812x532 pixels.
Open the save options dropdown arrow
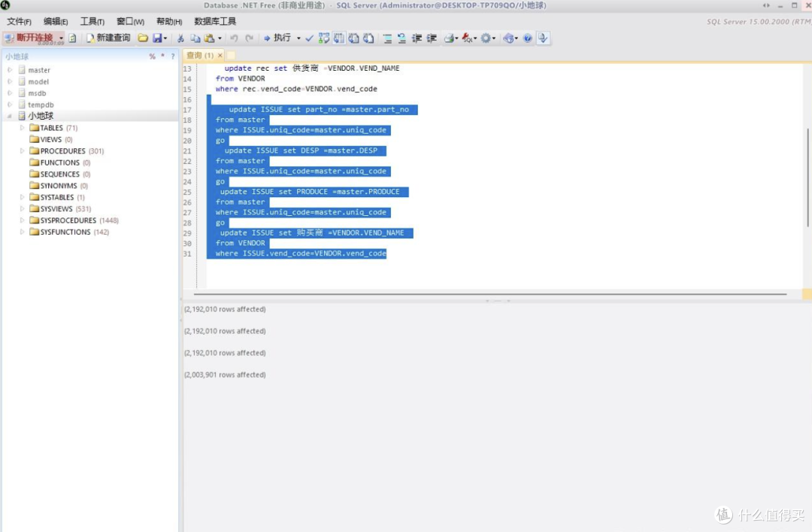tap(165, 38)
